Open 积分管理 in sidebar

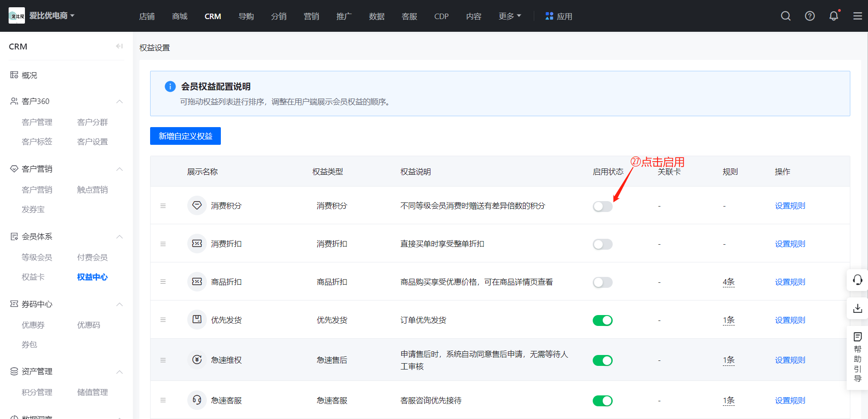click(37, 392)
